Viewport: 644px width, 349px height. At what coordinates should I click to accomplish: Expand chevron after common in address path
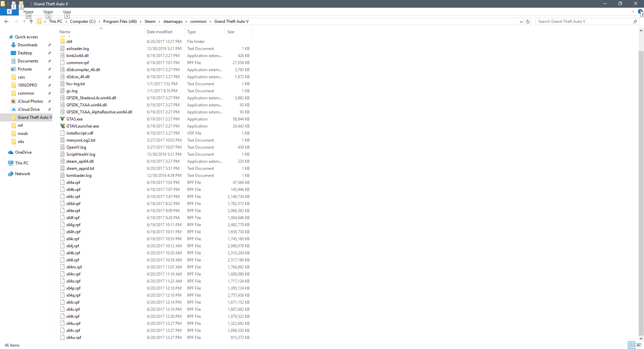pos(210,21)
